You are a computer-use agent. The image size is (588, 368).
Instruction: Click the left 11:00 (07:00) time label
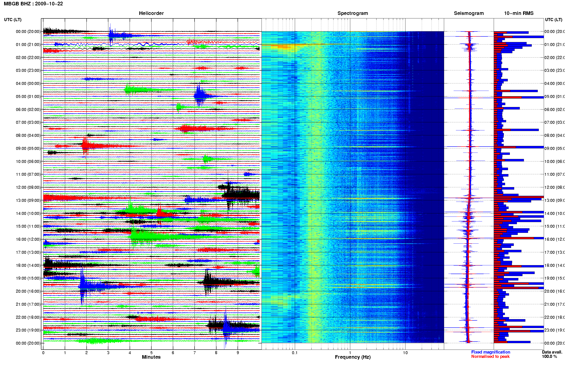pos(28,174)
